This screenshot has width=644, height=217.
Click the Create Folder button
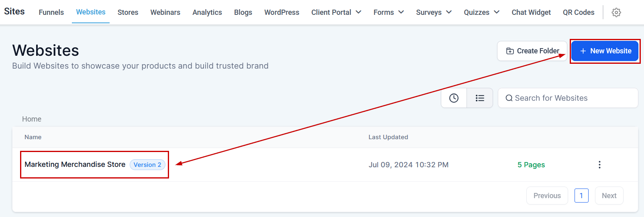532,51
